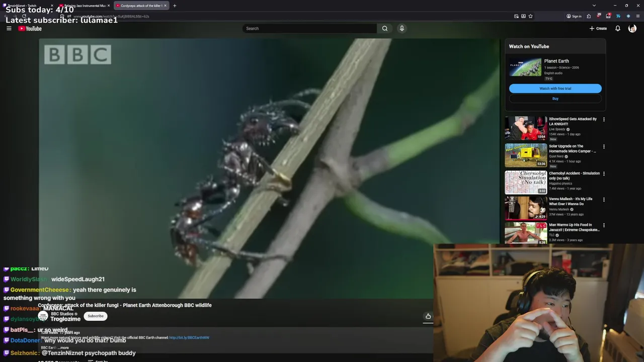Click the Chernobyl Accident Simulation title
Image resolution: width=644 pixels, height=362 pixels.
point(574,175)
